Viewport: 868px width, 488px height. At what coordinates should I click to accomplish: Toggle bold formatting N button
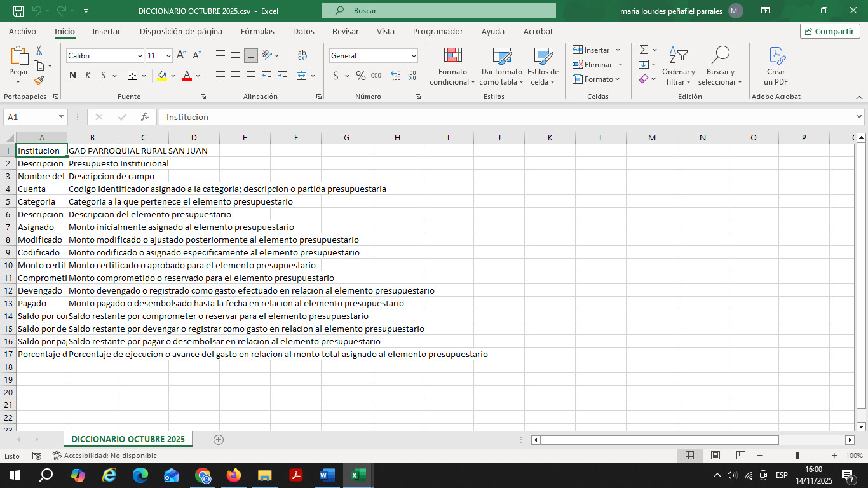pyautogui.click(x=72, y=76)
